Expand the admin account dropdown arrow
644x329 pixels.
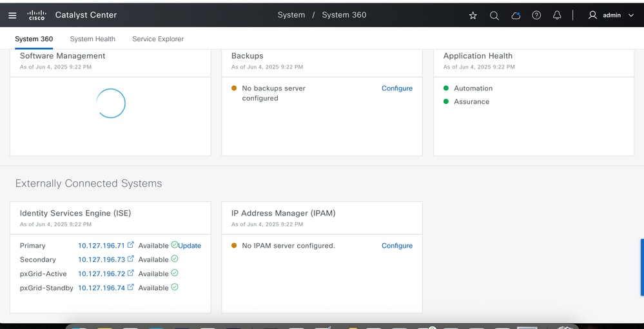[x=631, y=15]
